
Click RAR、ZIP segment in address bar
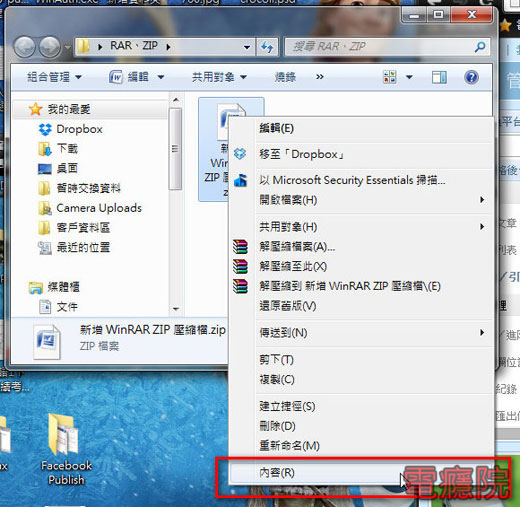[134, 46]
